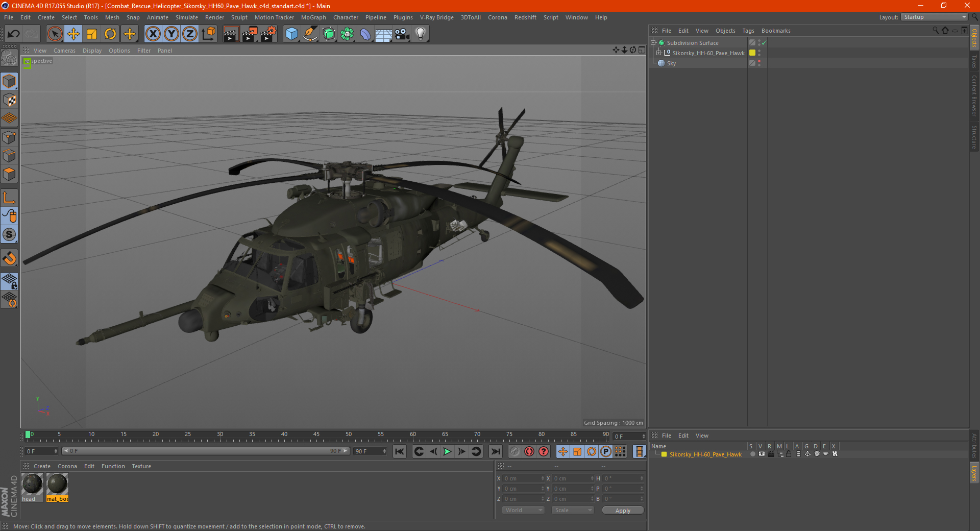
Task: Toggle Sikorsky object visibility dots
Action: coord(759,53)
